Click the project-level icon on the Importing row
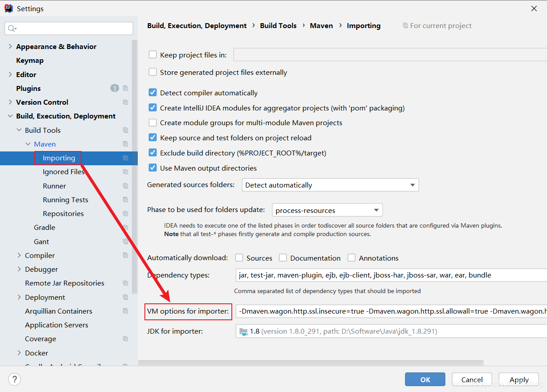The image size is (547, 392). pyautogui.click(x=125, y=158)
